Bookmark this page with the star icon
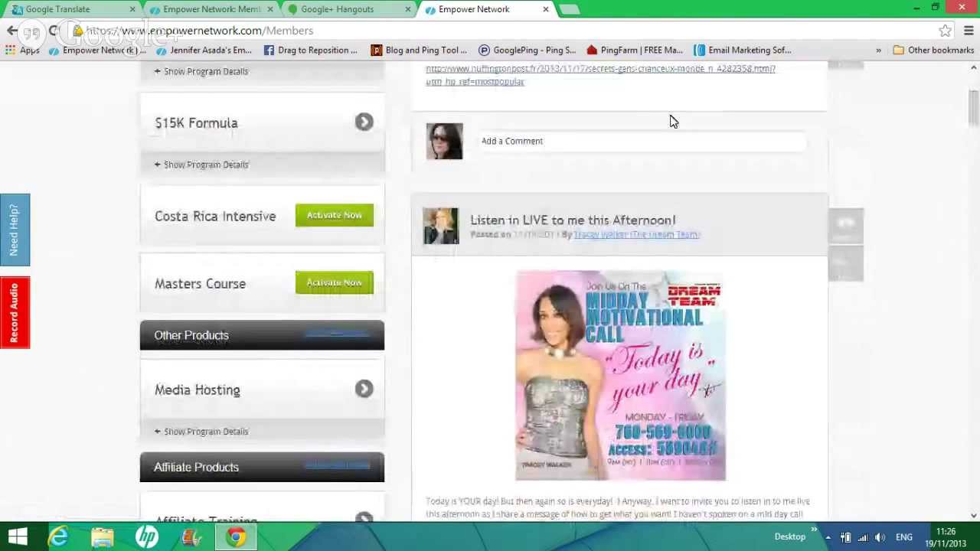Image resolution: width=980 pixels, height=551 pixels. tap(946, 31)
